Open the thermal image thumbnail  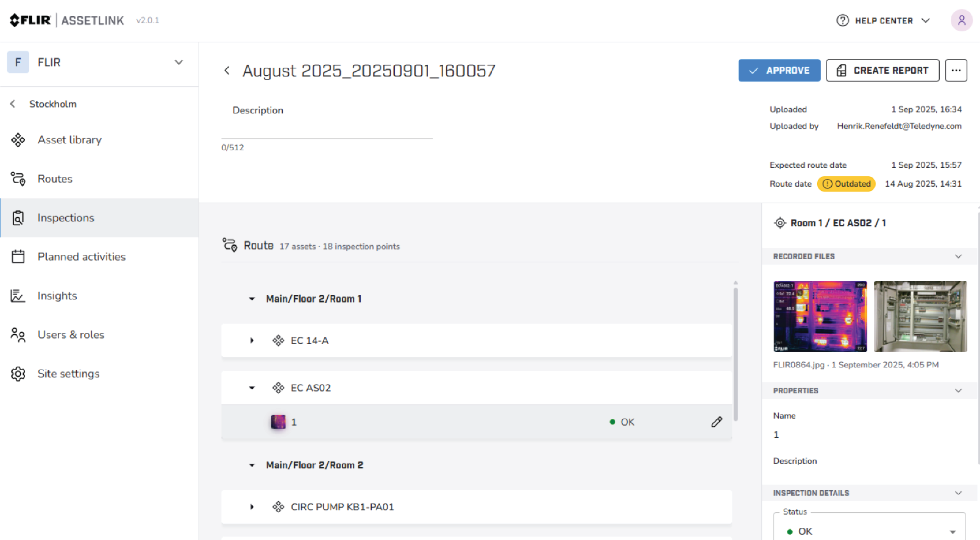point(820,316)
